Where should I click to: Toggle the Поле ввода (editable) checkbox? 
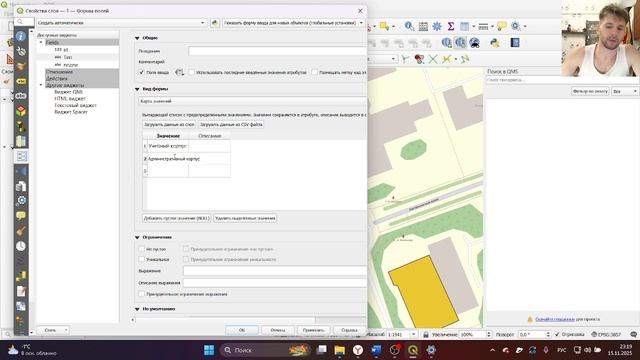pos(142,72)
